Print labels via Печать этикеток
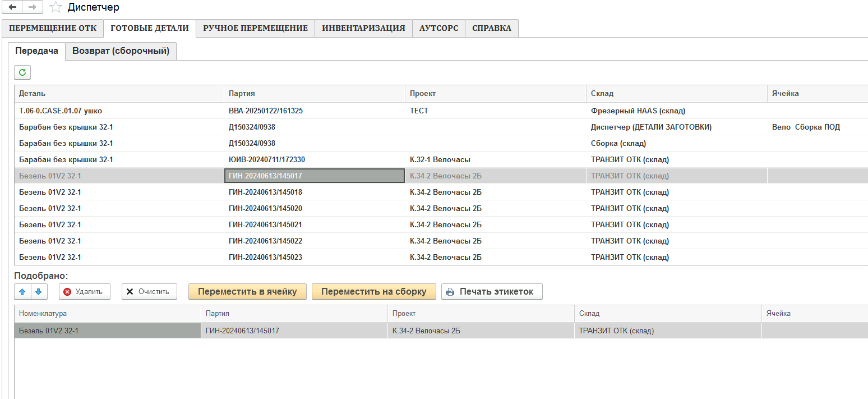 491,292
